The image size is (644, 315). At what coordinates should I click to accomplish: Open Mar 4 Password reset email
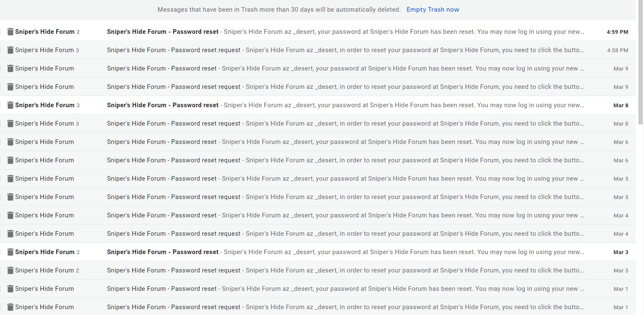(x=318, y=215)
